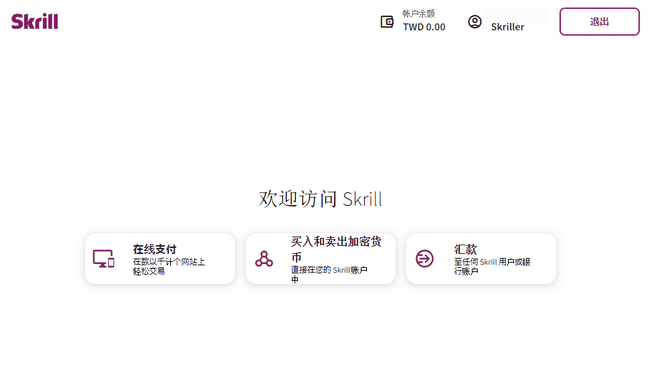Open the 在线支付 card title
The width and height of the screenshot is (650, 384).
[x=155, y=249]
